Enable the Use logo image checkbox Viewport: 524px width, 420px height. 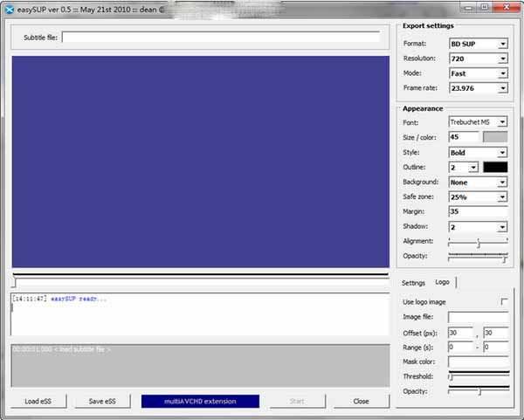[x=504, y=302]
